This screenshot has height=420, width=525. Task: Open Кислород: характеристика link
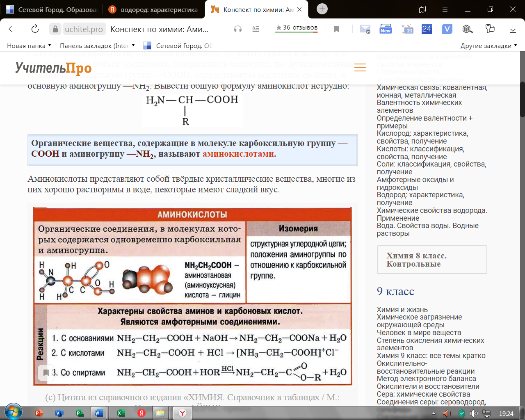click(x=422, y=137)
